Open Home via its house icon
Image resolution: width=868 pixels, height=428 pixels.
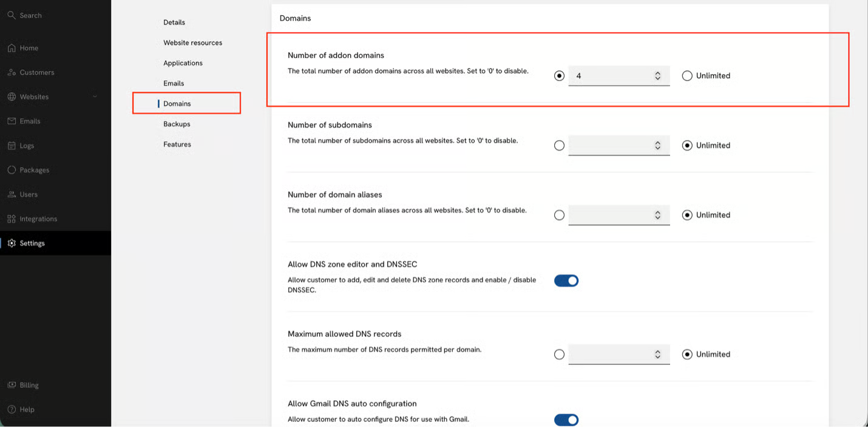pos(12,48)
